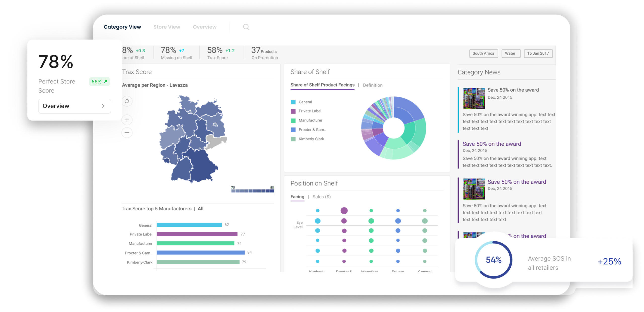Viewport: 644px width, 312px height.
Task: Open the Definition link in Share of Shelf
Action: (373, 85)
